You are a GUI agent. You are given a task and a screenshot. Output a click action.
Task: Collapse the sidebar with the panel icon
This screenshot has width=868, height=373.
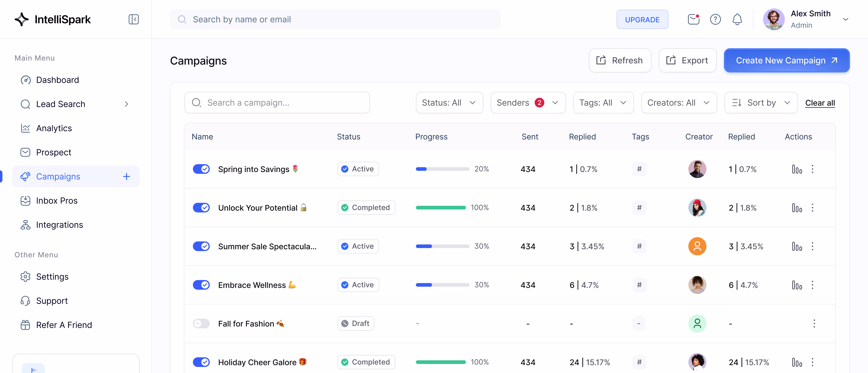click(133, 19)
